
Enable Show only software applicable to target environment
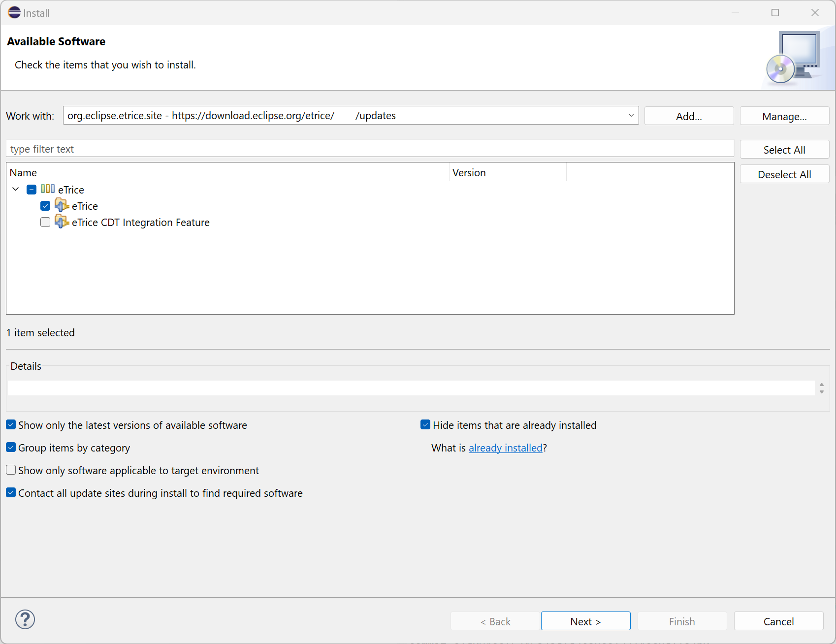click(x=11, y=470)
